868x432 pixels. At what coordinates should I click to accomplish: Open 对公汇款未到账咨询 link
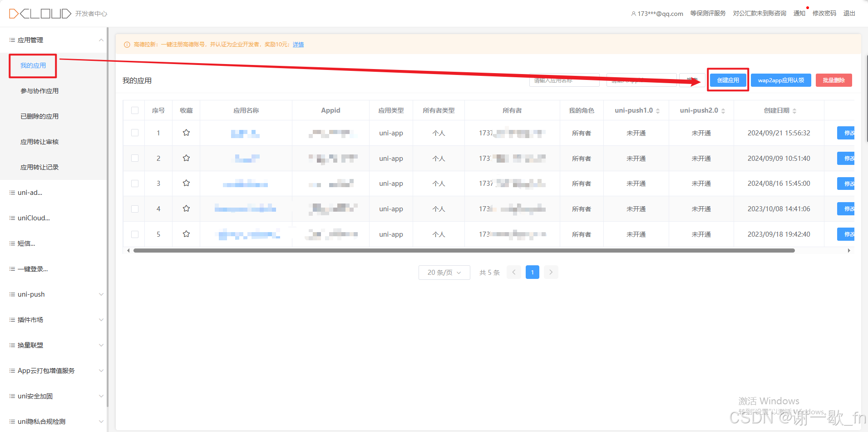(759, 14)
